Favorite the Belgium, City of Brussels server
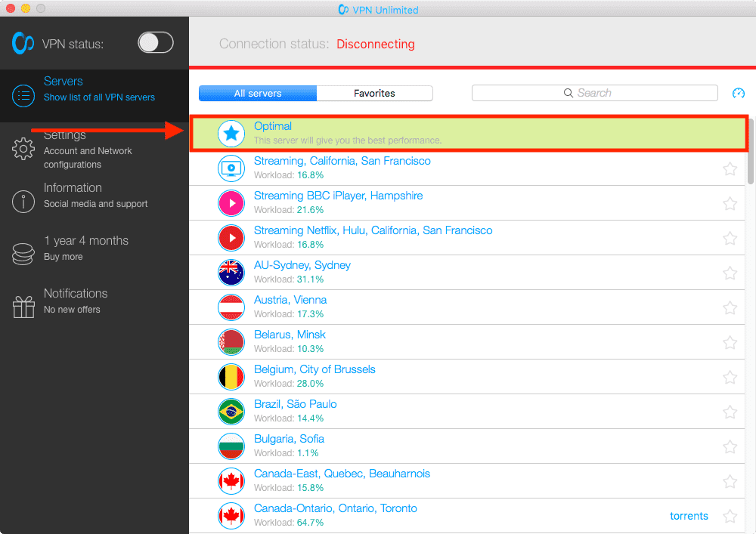Screen dimensions: 756x534 [x=730, y=376]
